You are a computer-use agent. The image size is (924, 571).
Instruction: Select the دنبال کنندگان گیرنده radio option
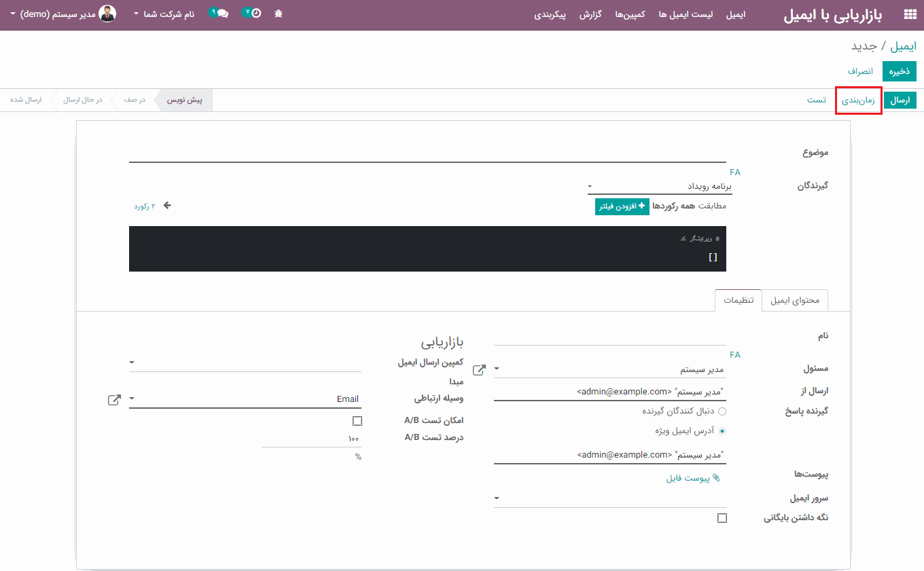point(722,411)
